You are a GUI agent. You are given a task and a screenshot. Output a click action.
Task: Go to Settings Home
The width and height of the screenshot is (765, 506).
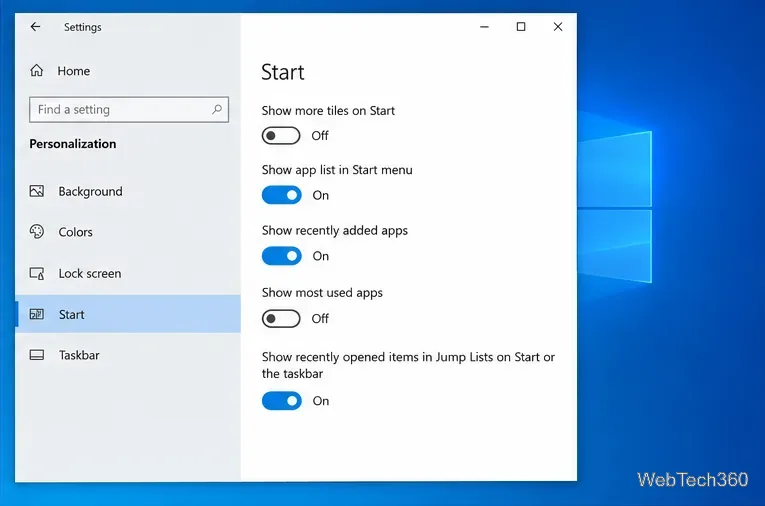coord(128,71)
